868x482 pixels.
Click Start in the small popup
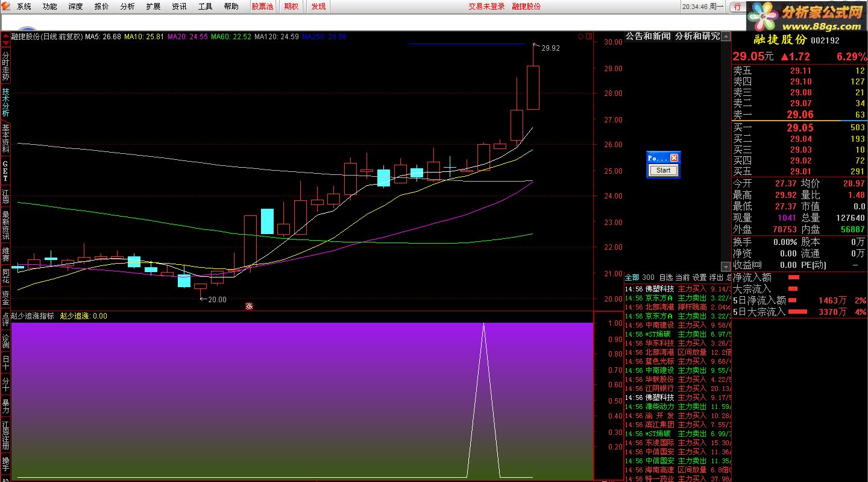(x=663, y=170)
